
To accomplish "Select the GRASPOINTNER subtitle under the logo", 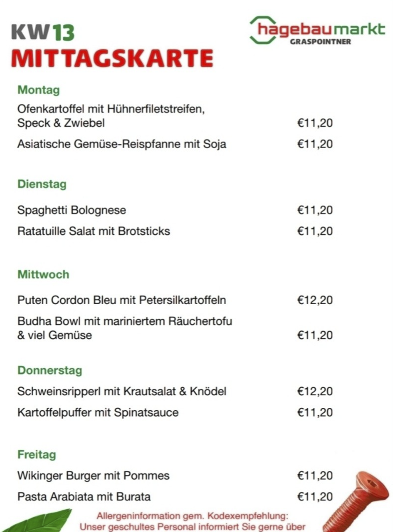I will pos(320,42).
